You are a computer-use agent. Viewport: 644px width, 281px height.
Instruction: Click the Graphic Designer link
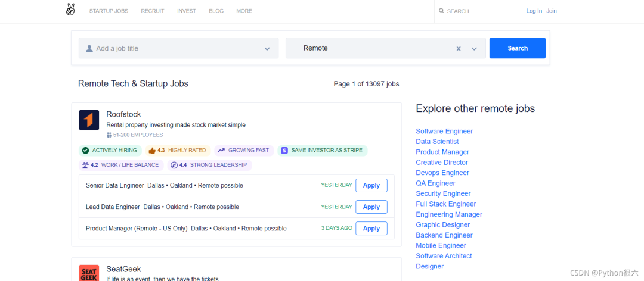pos(442,225)
